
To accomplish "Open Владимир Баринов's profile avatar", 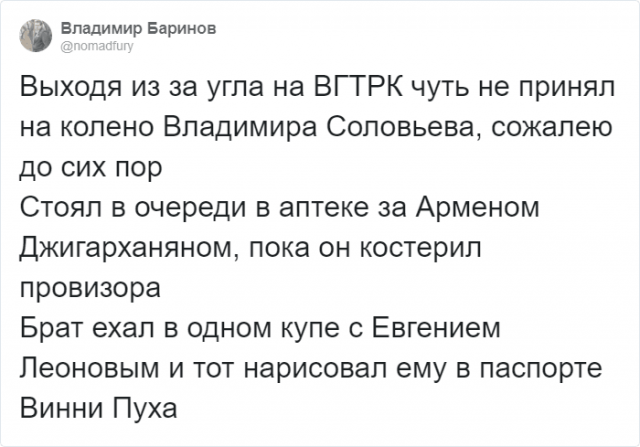I will (36, 36).
